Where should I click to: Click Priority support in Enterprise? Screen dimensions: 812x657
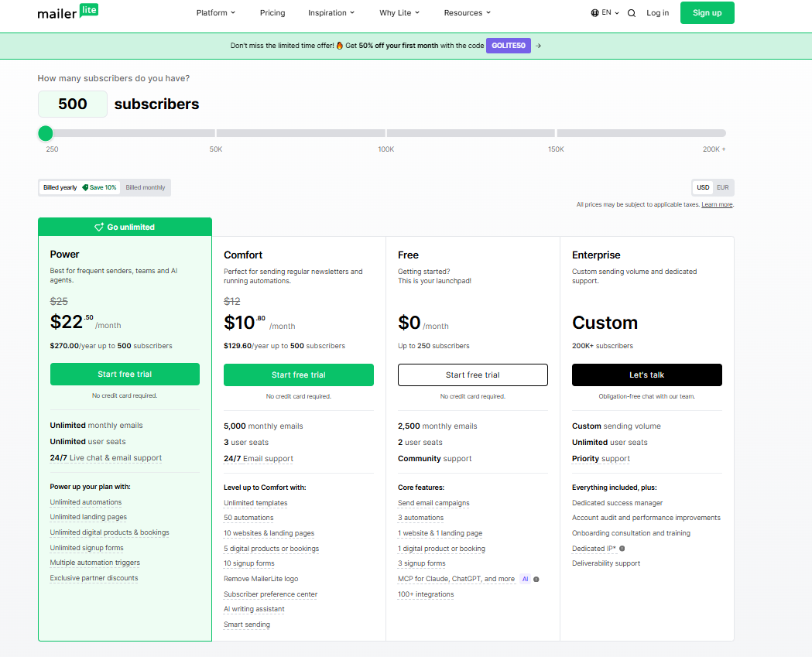click(x=601, y=459)
